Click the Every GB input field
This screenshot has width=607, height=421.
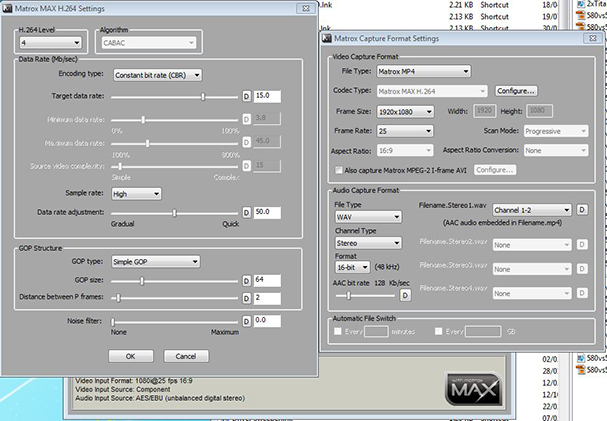(x=483, y=331)
